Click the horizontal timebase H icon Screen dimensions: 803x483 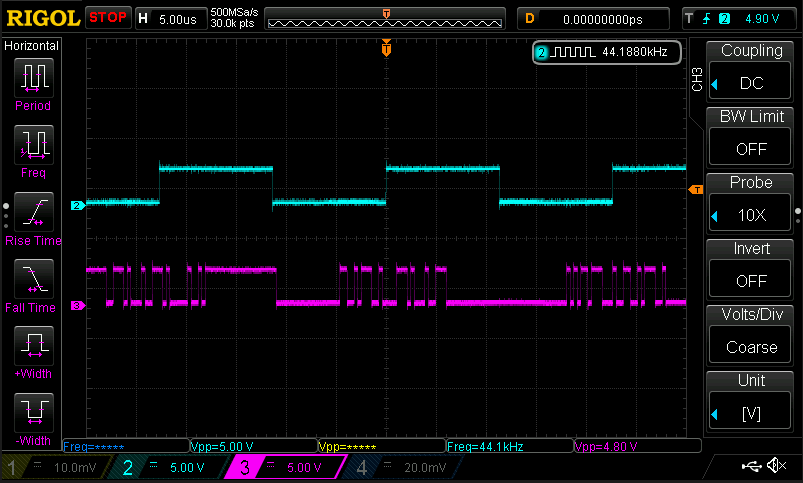pos(143,19)
